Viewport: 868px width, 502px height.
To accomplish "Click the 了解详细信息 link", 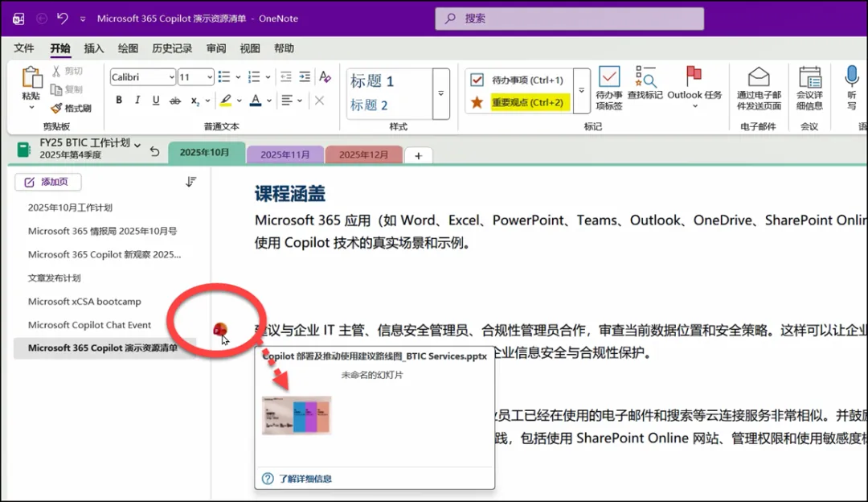I will pos(305,479).
